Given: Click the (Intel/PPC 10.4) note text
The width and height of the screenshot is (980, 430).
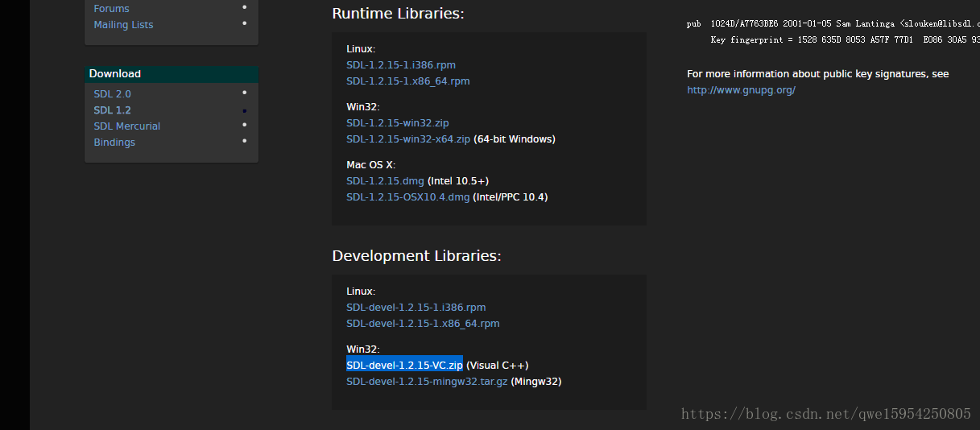Looking at the screenshot, I should (510, 197).
